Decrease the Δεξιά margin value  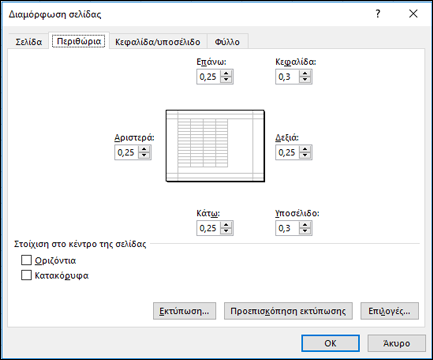305,156
